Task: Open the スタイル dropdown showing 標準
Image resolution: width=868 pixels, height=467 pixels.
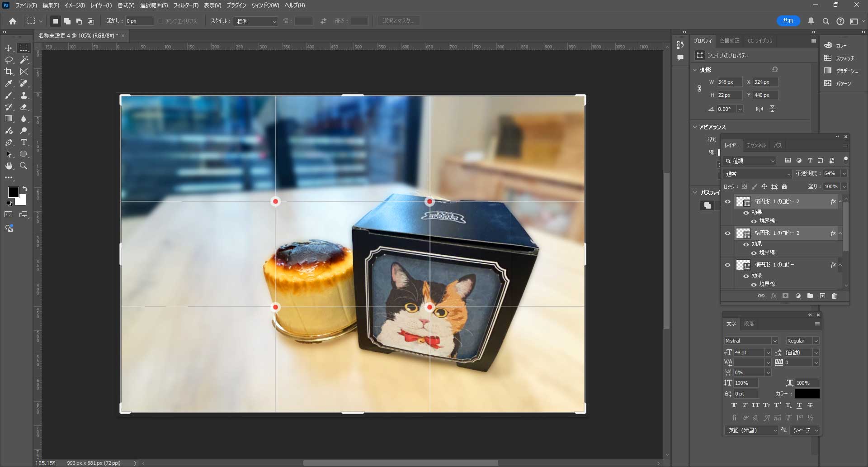Action: 256,21
